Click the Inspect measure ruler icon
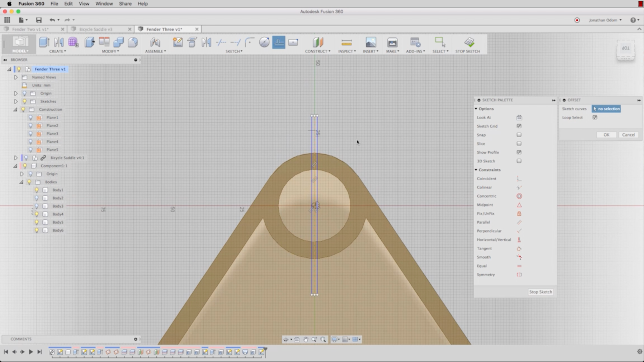 coord(346,42)
